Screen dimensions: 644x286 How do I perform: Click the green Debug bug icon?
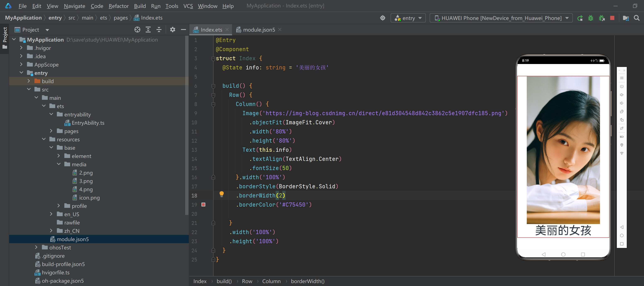coord(590,18)
